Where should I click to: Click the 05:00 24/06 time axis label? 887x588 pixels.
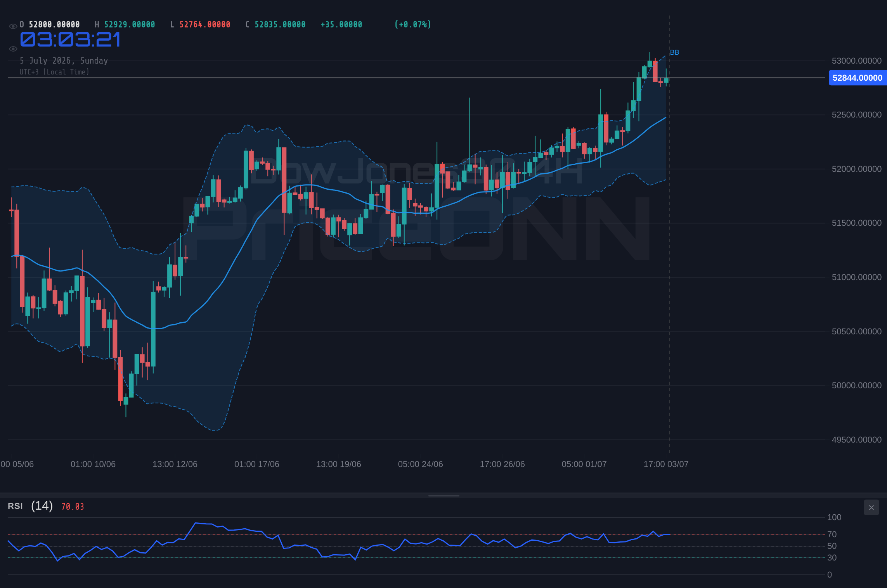coord(421,464)
